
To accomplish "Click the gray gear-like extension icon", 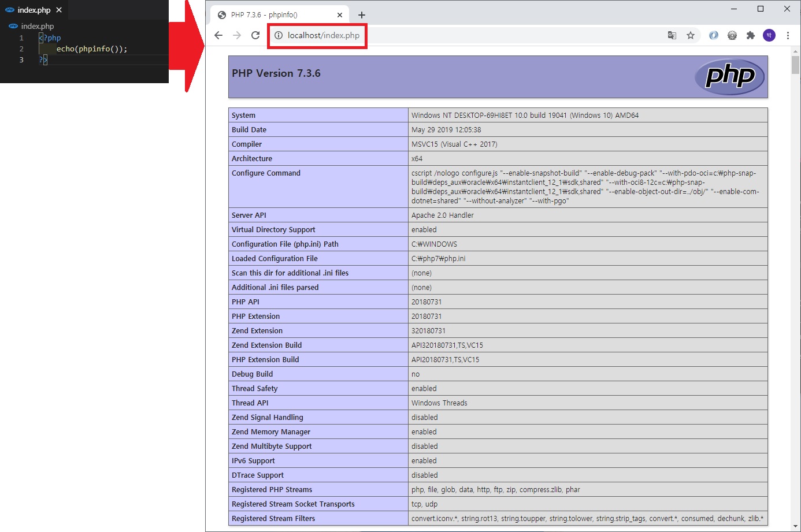I will tap(732, 35).
